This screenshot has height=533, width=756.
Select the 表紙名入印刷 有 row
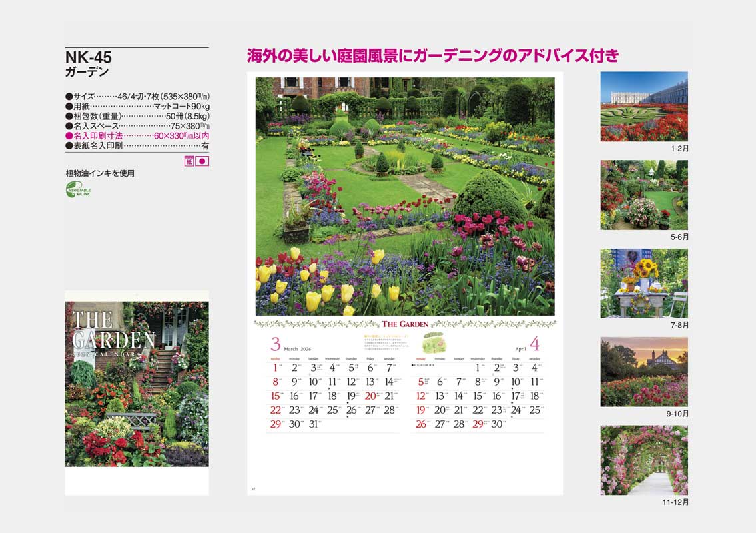(137, 146)
